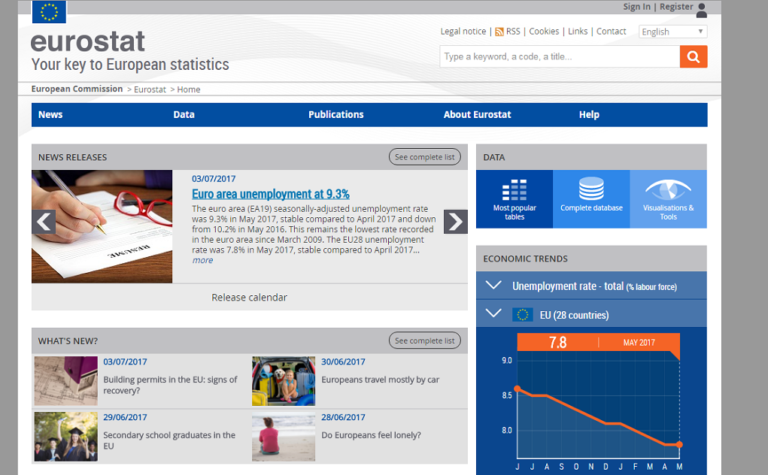
Task: Open the About Eurostat menu
Action: [x=477, y=115]
